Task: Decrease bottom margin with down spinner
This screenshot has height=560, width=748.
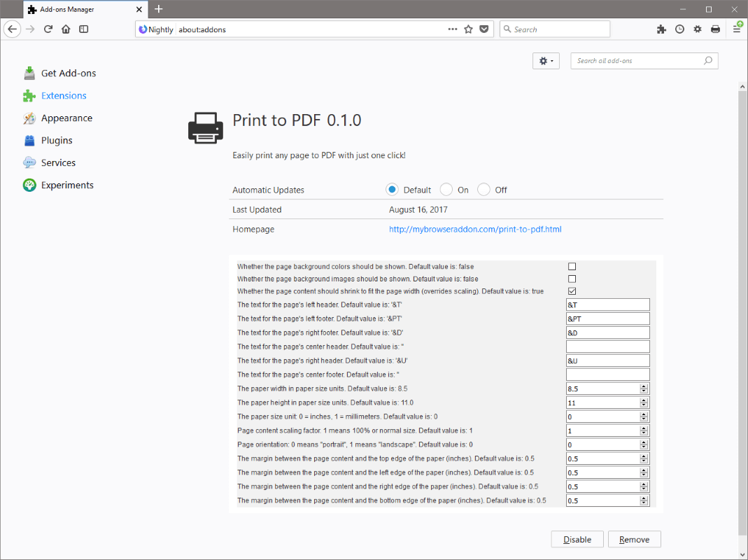Action: coord(644,503)
